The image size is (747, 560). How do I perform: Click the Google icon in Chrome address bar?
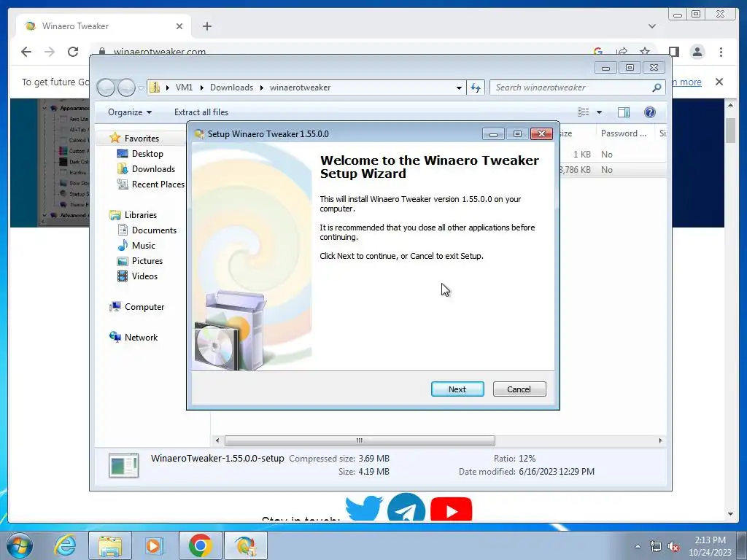click(x=598, y=52)
